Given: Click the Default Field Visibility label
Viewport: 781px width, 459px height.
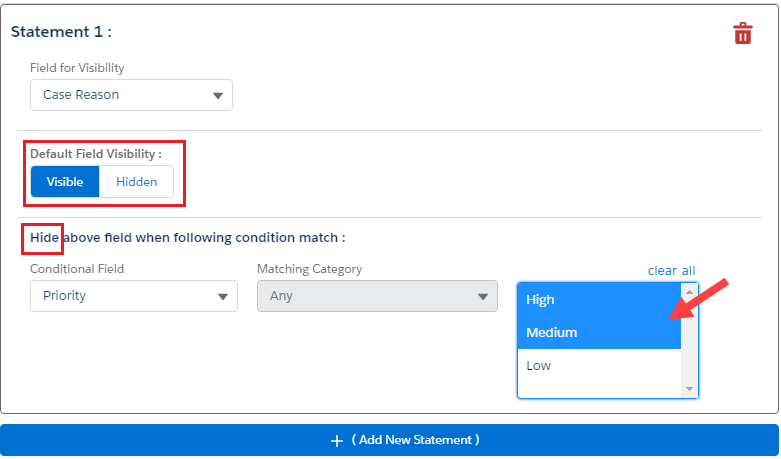Looking at the screenshot, I should pos(96,154).
